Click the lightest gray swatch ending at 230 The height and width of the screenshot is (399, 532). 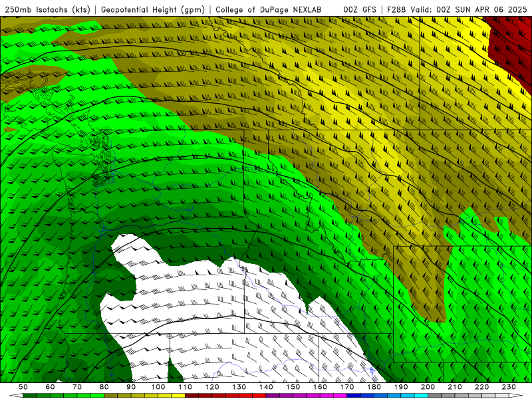pyautogui.click(x=502, y=396)
